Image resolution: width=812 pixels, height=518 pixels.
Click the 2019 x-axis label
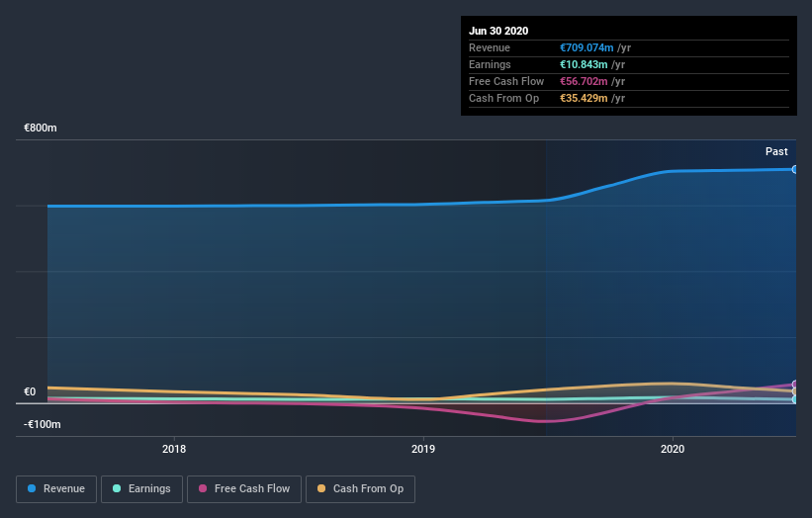coord(423,449)
